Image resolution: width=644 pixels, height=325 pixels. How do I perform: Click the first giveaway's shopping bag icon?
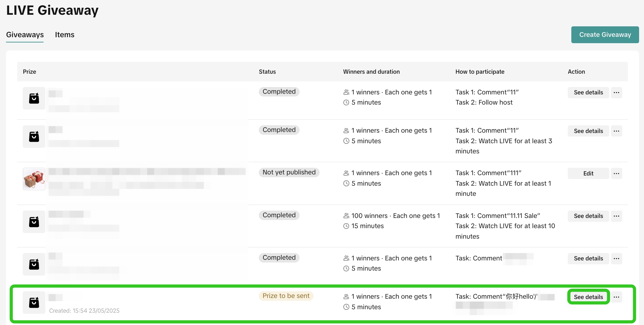(34, 98)
